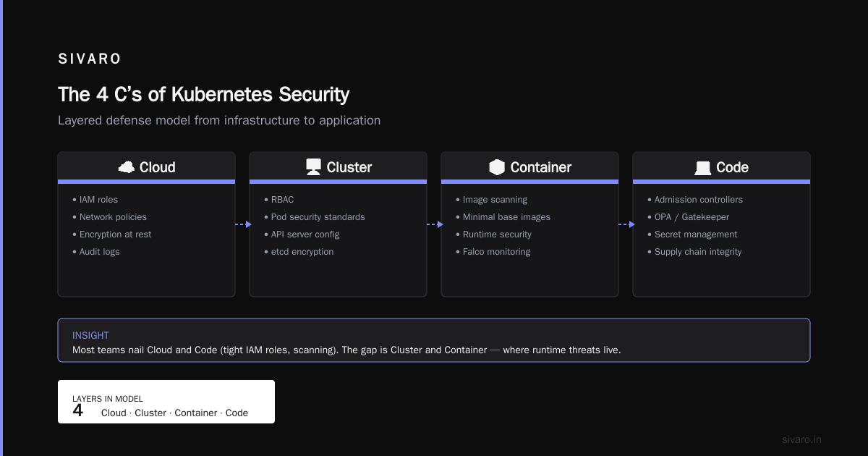Click the INSIGHT label
This screenshot has width=868, height=456.
[90, 336]
